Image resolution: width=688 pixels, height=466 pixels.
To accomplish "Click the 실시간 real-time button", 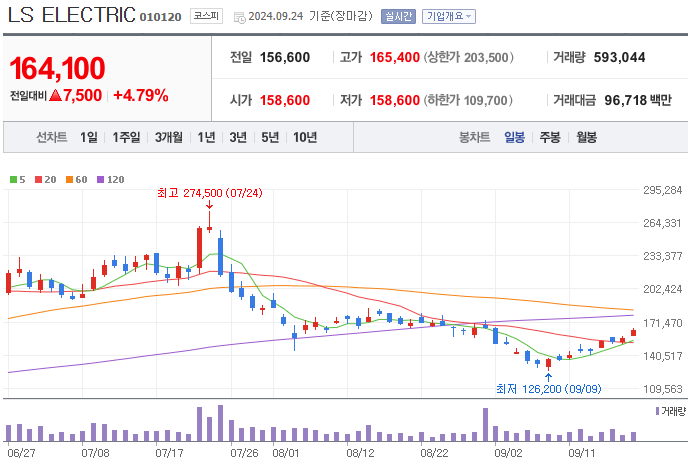I will point(398,16).
